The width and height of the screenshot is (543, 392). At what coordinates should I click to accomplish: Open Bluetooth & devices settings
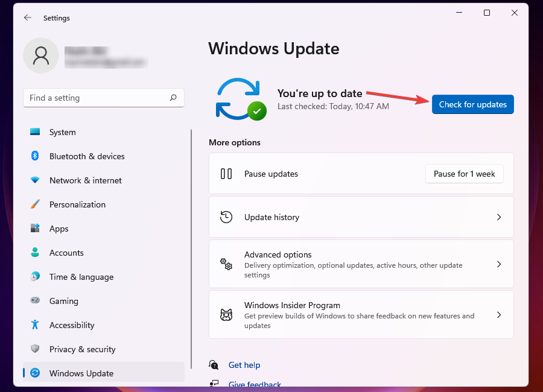pos(35,156)
